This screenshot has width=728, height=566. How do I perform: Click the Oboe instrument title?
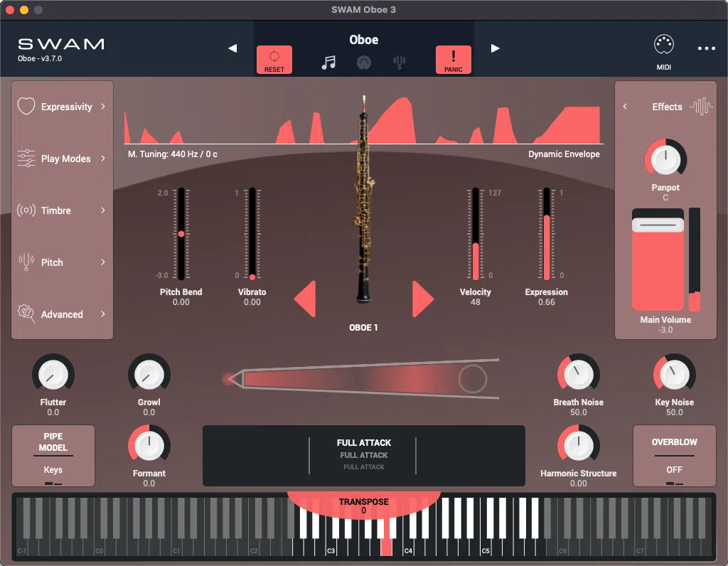point(363,40)
